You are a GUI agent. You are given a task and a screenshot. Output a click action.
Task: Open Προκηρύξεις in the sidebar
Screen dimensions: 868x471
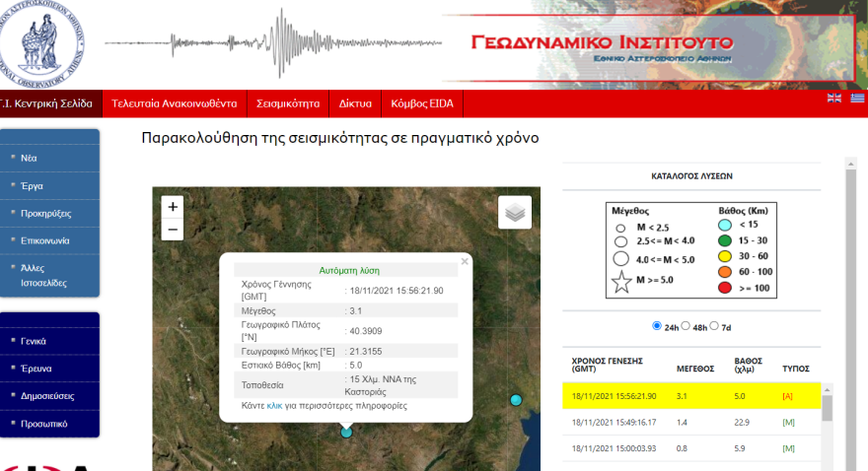tap(46, 214)
